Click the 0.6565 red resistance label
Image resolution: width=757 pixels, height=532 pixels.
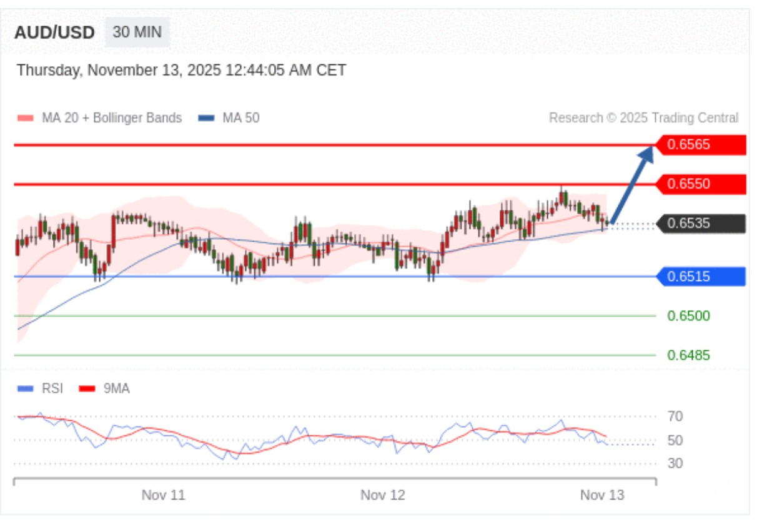700,145
